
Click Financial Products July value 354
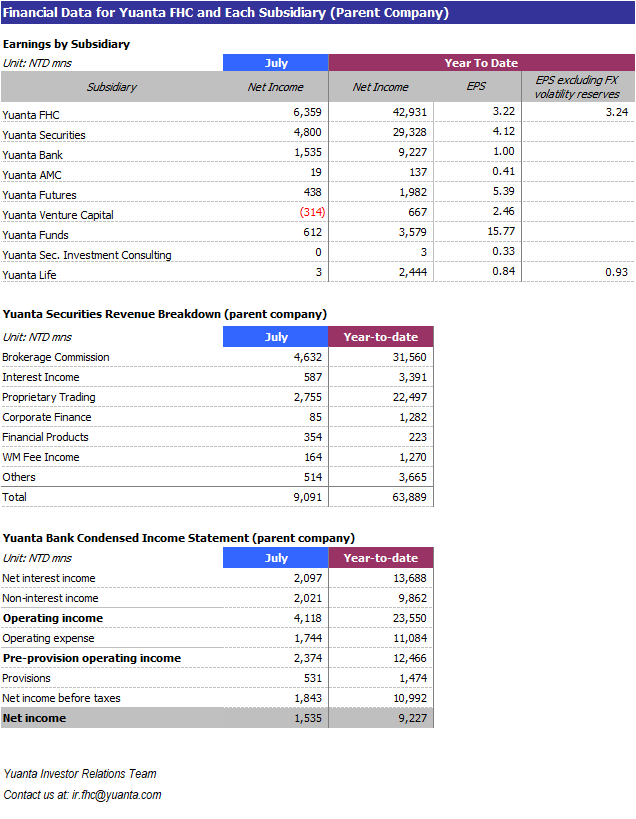313,437
